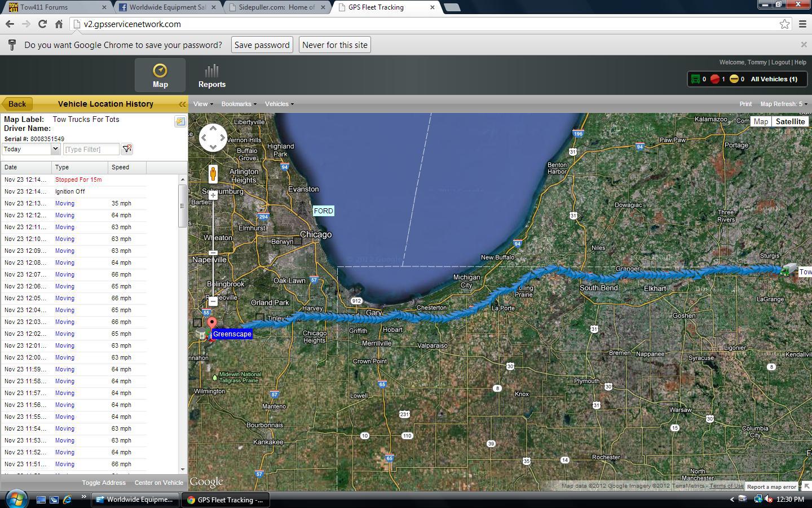The image size is (812, 508).
Task: Click the Save password button
Action: point(262,45)
